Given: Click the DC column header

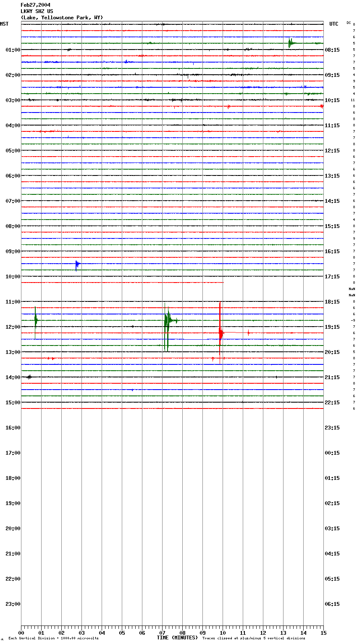Looking at the screenshot, I should point(349,22).
